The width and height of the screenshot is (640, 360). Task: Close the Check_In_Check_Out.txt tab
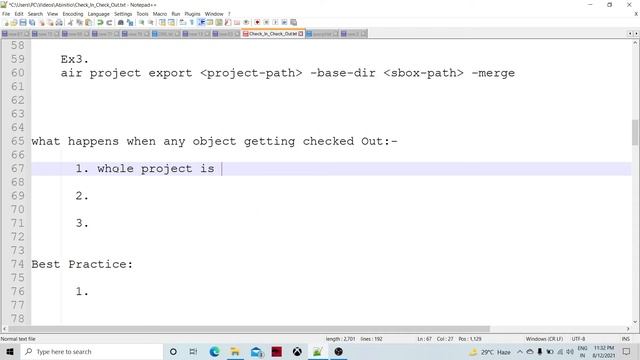[301, 33]
